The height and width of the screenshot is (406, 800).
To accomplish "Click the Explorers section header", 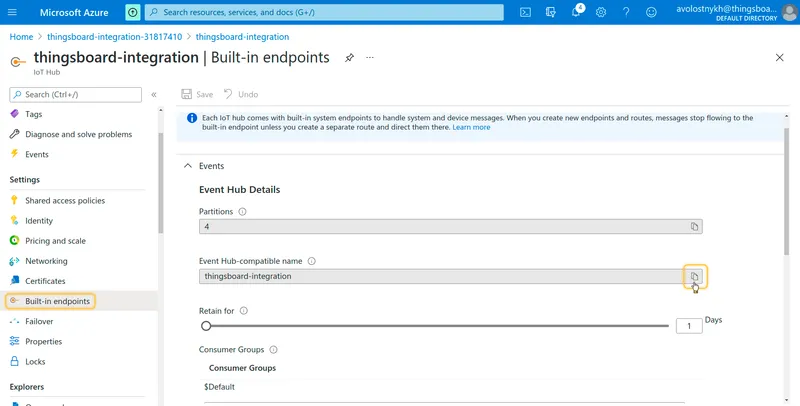I will tap(27, 387).
